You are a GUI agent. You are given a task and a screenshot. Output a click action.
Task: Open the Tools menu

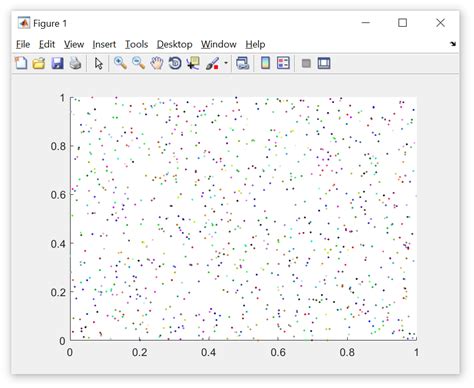pyautogui.click(x=136, y=44)
